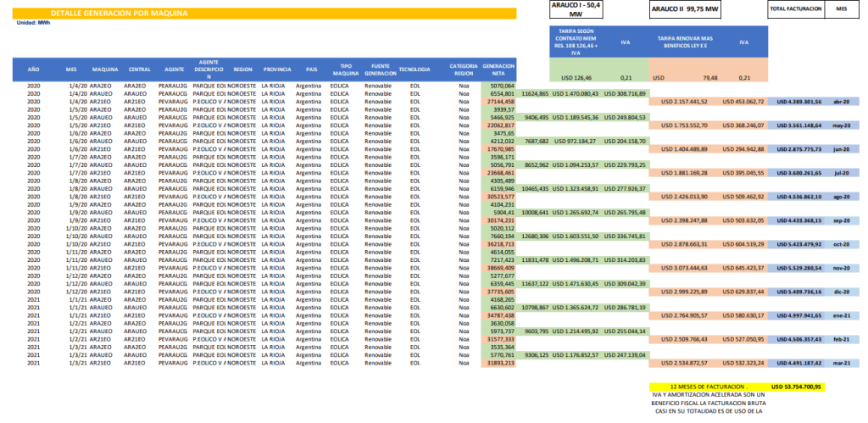Image resolution: width=868 pixels, height=423 pixels.
Task: Select the TARIFA SEGÚN CONTRATO MEM header
Action: click(577, 42)
